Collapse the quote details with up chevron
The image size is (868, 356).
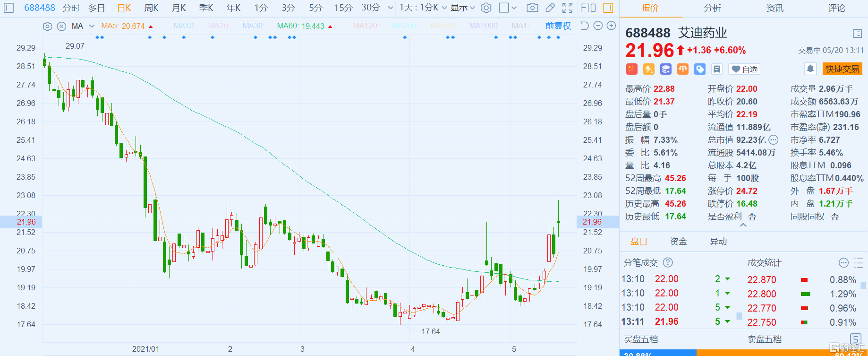click(743, 226)
